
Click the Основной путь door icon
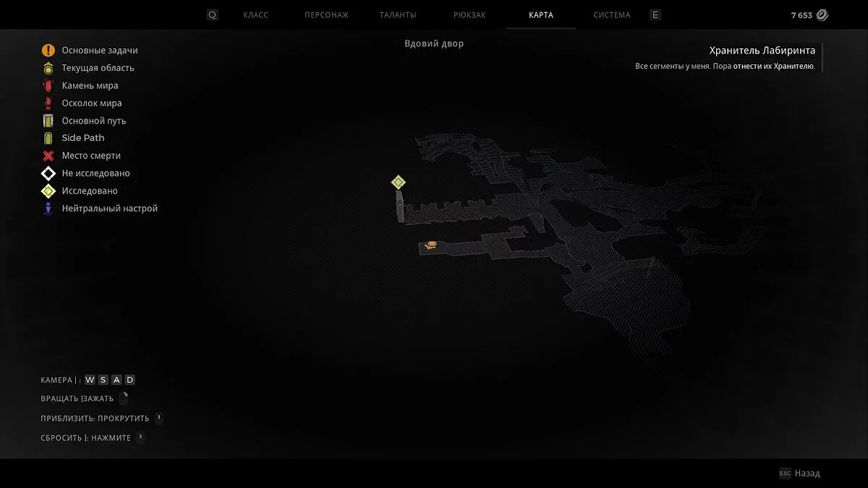point(48,121)
